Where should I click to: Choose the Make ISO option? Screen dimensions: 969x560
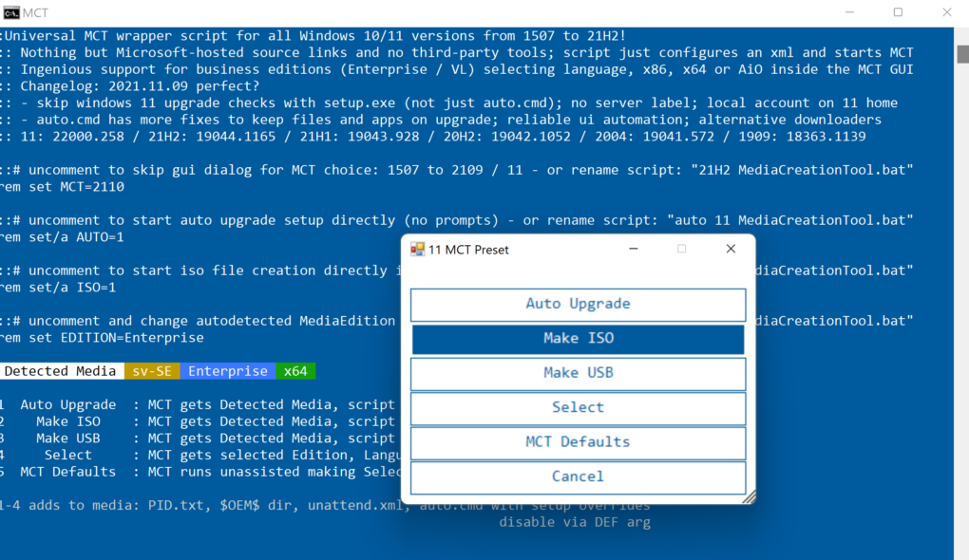[x=578, y=339]
